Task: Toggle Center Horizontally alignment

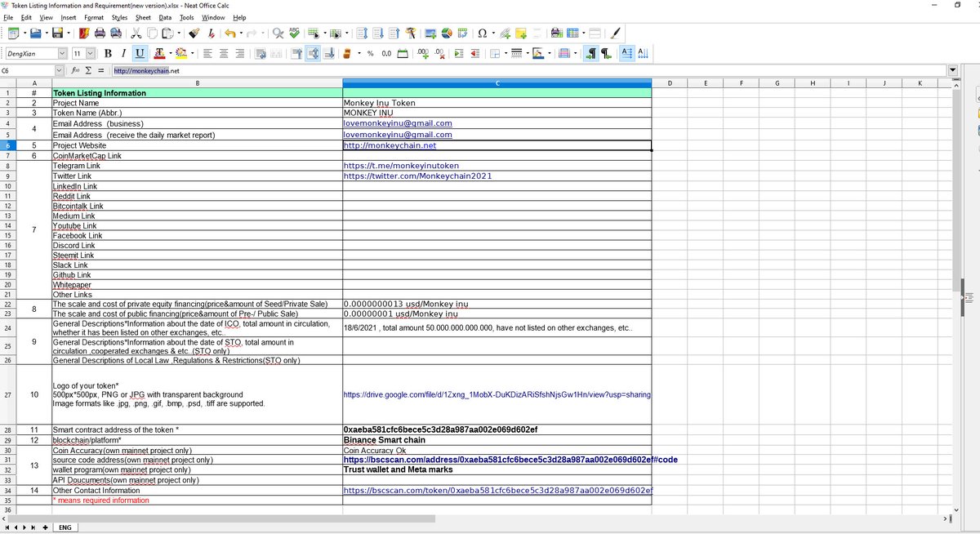Action: coord(224,53)
